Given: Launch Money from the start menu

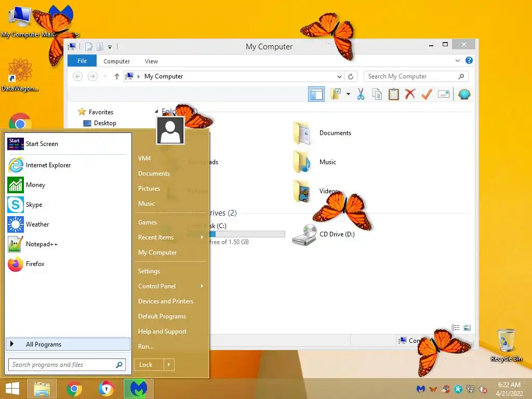Looking at the screenshot, I should 68,185.
